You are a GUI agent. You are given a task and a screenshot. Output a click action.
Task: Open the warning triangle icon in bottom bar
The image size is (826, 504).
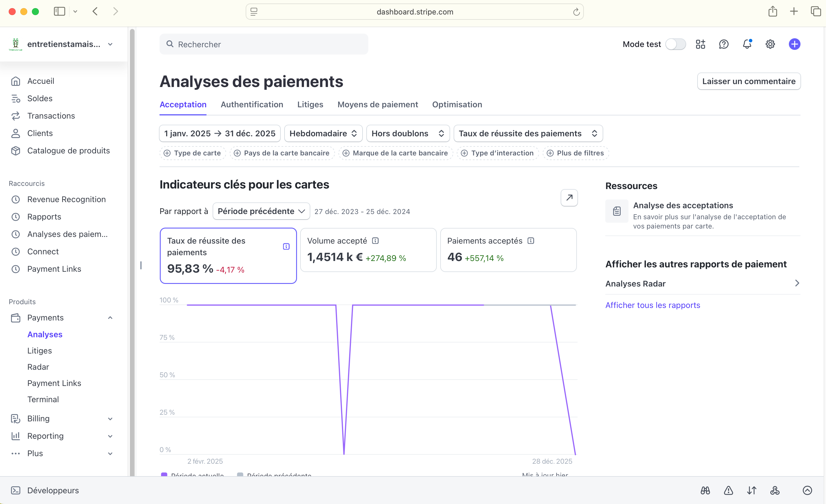coord(728,490)
